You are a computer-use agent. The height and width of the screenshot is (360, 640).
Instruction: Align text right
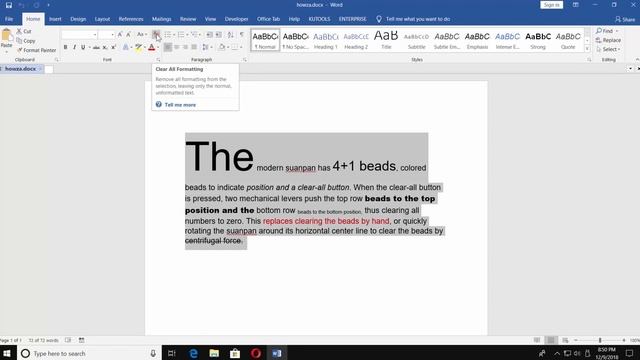(185, 47)
